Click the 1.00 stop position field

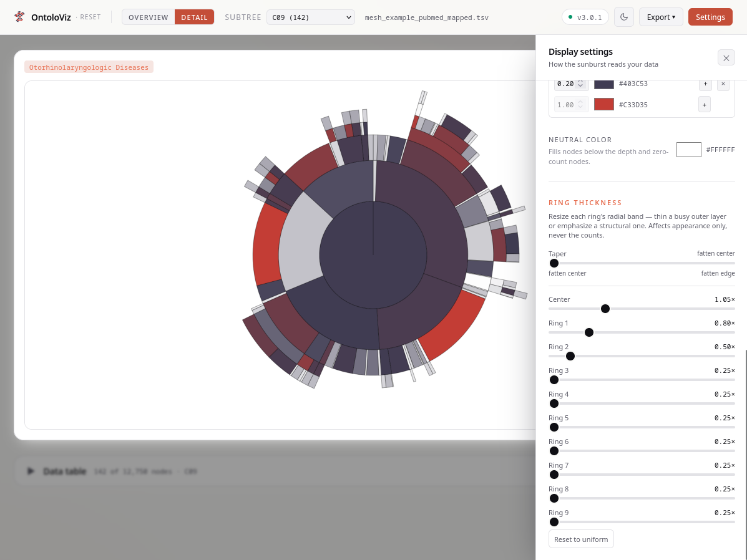click(571, 105)
